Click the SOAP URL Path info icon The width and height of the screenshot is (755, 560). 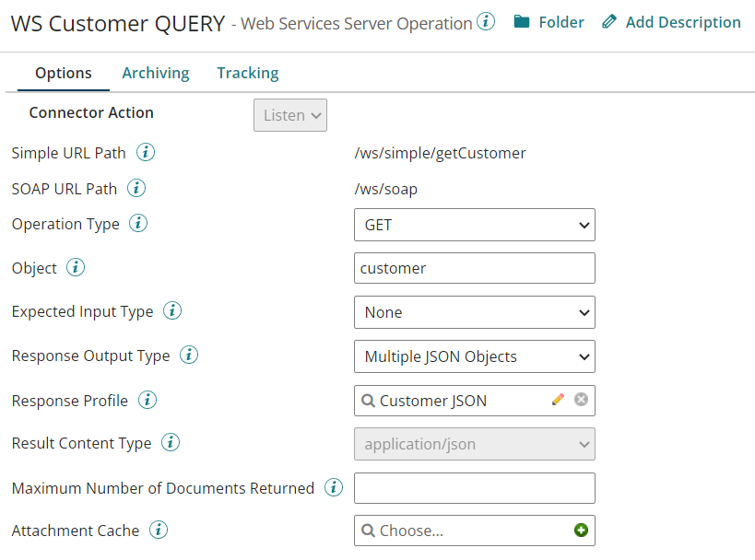coord(137,189)
